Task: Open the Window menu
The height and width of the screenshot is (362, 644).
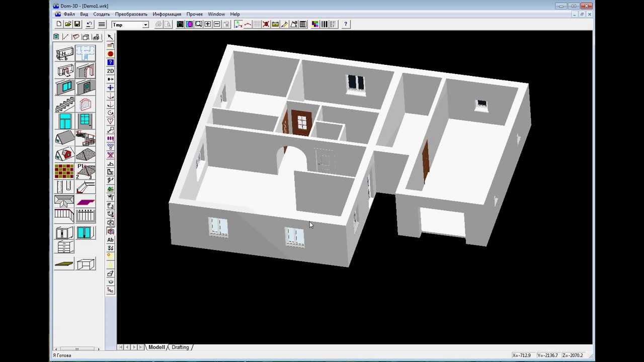Action: 216,14
